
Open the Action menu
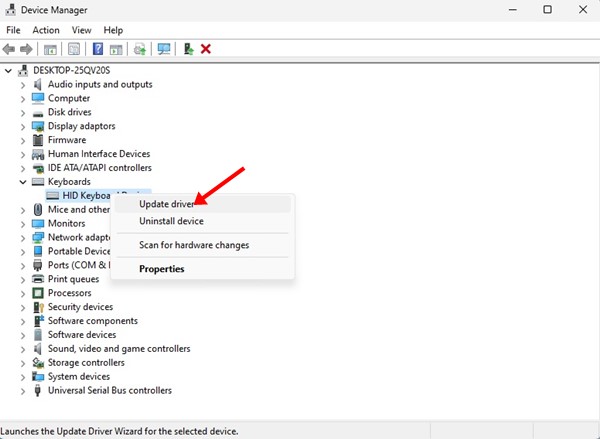(46, 30)
